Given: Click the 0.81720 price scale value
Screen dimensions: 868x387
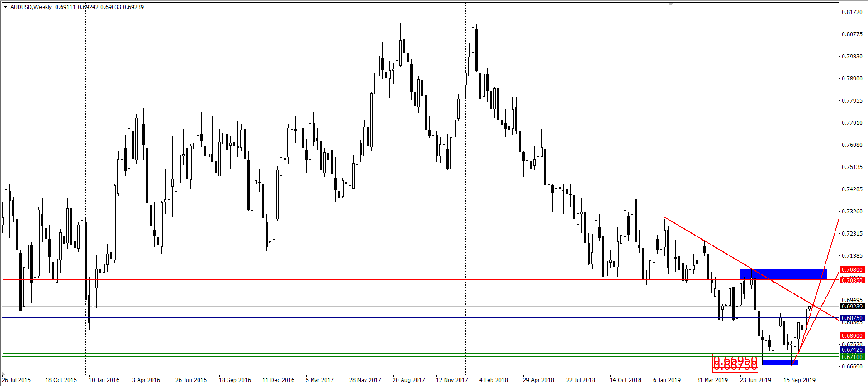Looking at the screenshot, I should pyautogui.click(x=852, y=12).
